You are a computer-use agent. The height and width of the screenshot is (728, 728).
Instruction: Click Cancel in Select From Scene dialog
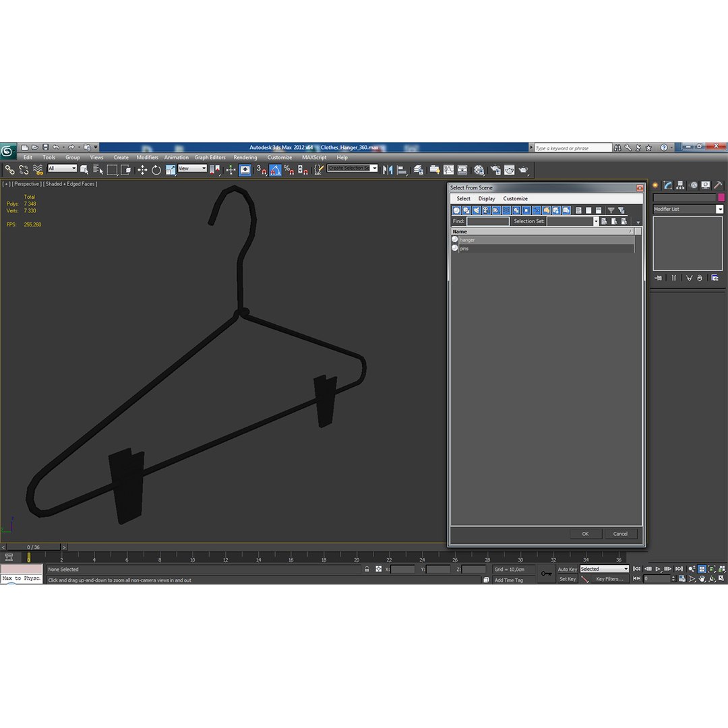(x=620, y=534)
